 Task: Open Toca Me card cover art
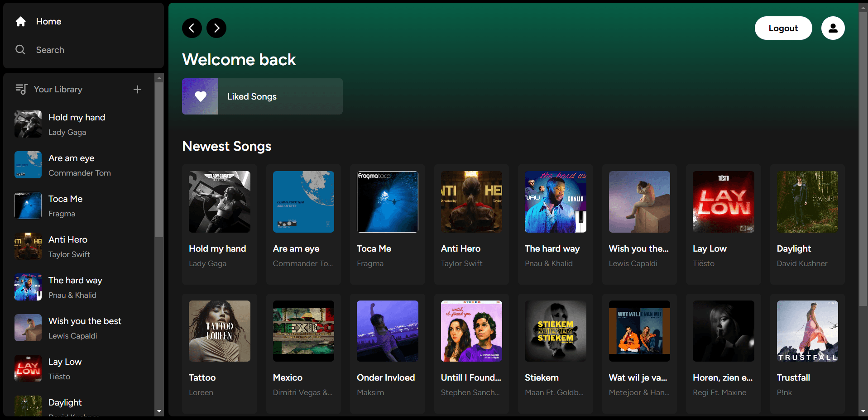coord(388,202)
